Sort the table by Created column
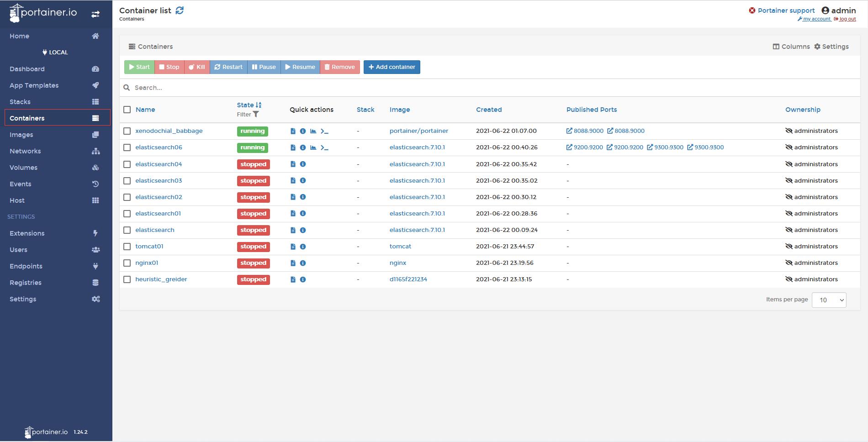The width and height of the screenshot is (868, 442). pos(489,110)
